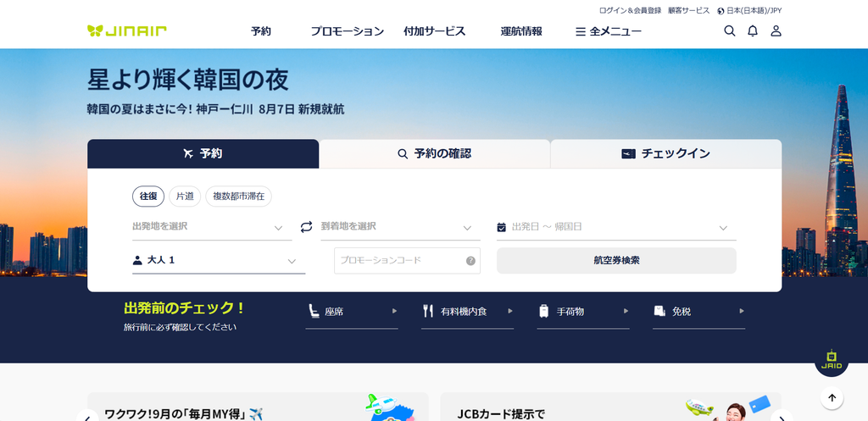Viewport: 868px width, 421px height.
Task: Click the swap departure and arrival icon
Action: [306, 227]
